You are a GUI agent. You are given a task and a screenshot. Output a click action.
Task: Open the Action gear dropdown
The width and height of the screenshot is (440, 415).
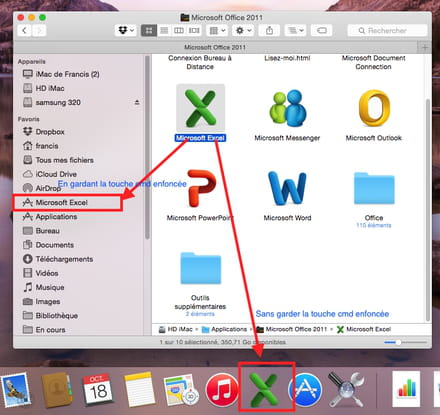[243, 31]
